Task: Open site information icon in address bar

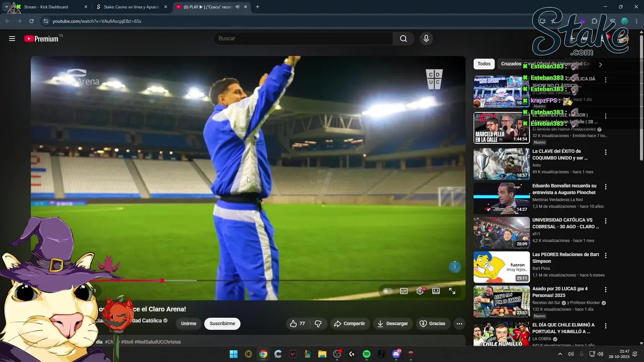Action: point(46,21)
